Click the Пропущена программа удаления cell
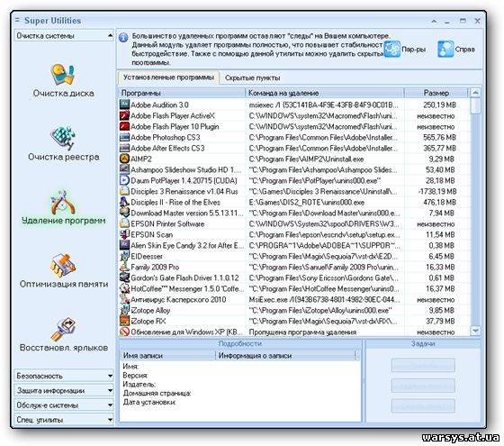Viewport: 504px width, 446px height. click(x=325, y=332)
